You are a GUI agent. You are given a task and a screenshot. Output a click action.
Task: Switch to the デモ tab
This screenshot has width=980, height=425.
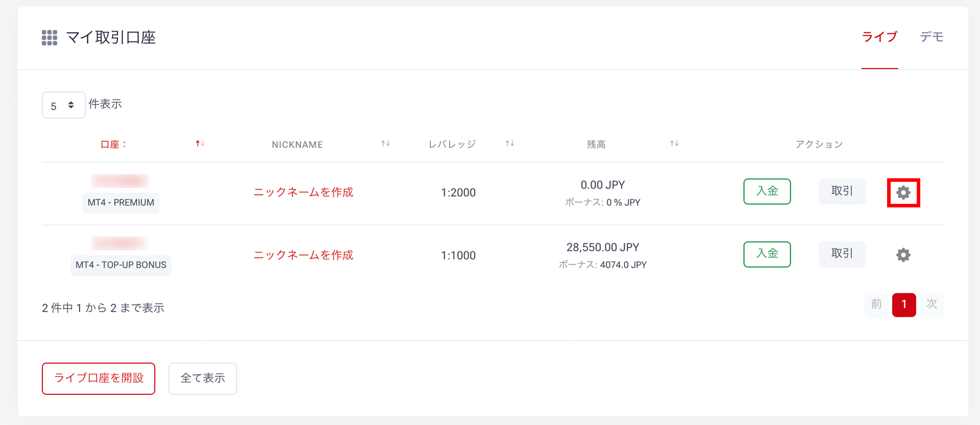tap(932, 37)
